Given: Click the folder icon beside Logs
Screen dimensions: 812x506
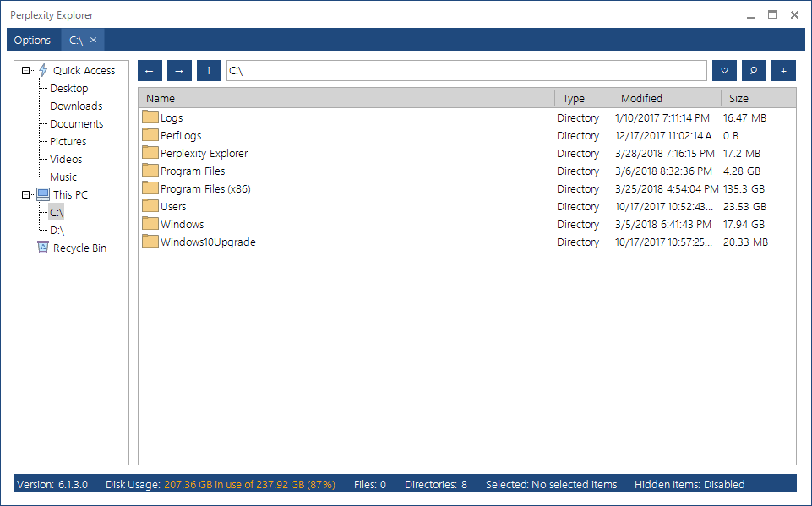Looking at the screenshot, I should pyautogui.click(x=150, y=117).
